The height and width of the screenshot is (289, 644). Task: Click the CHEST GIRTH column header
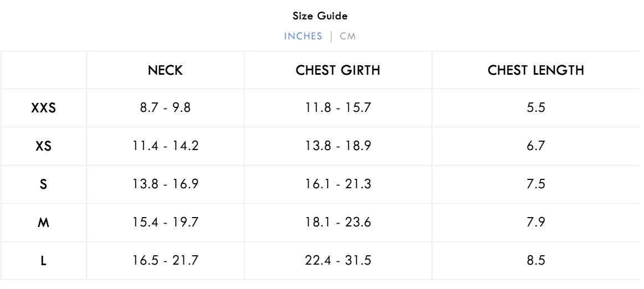point(338,70)
